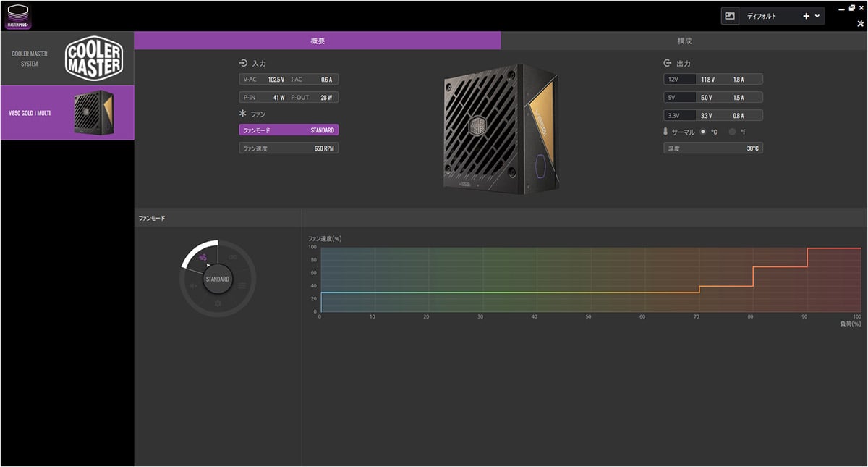This screenshot has height=467, width=868.
Task: Click the fan curve step at 90% load
Action: point(807,257)
